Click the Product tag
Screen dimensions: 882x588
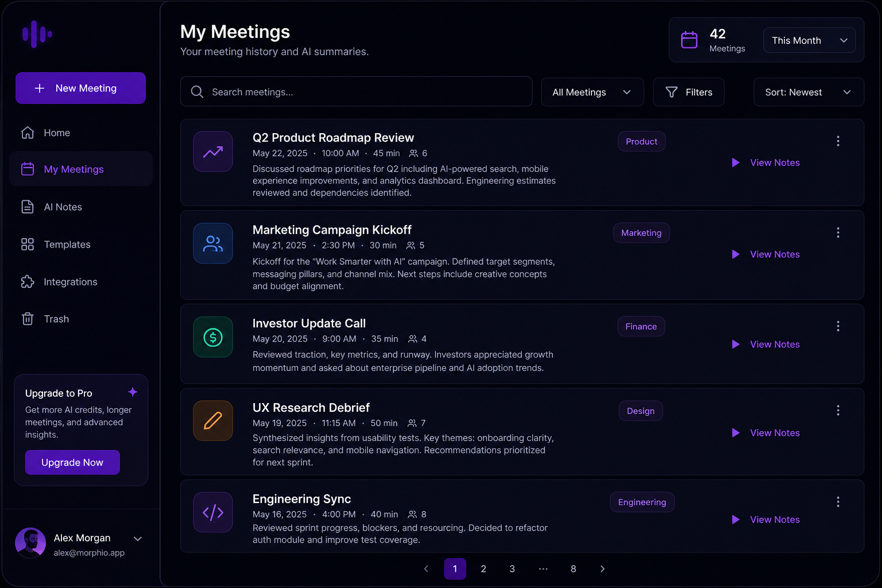641,141
